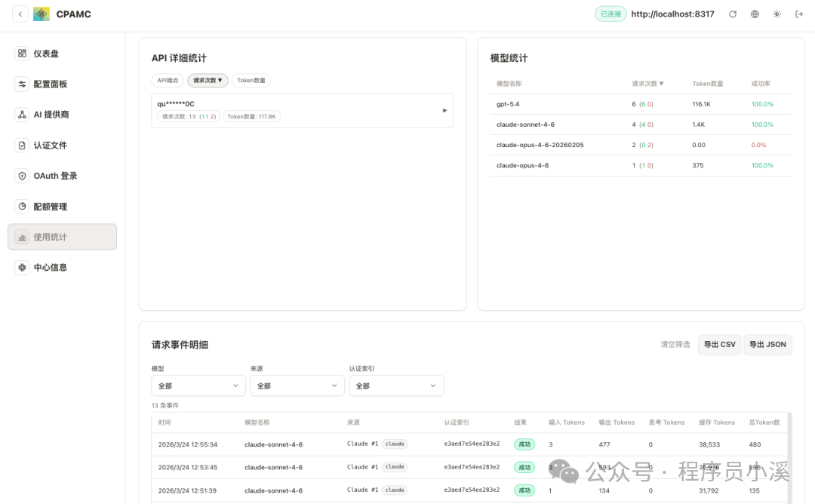Click the OAuth shield icon
This screenshot has width=815, height=504.
tap(22, 176)
